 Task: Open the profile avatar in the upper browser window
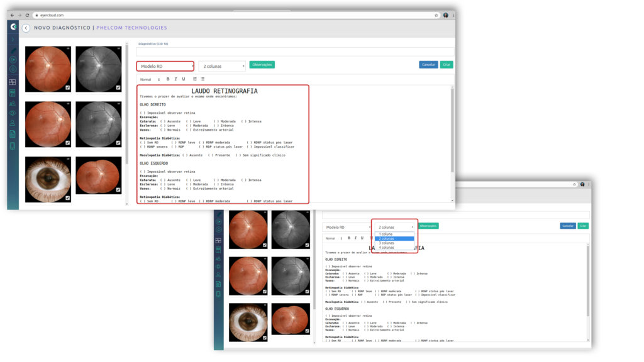[446, 15]
